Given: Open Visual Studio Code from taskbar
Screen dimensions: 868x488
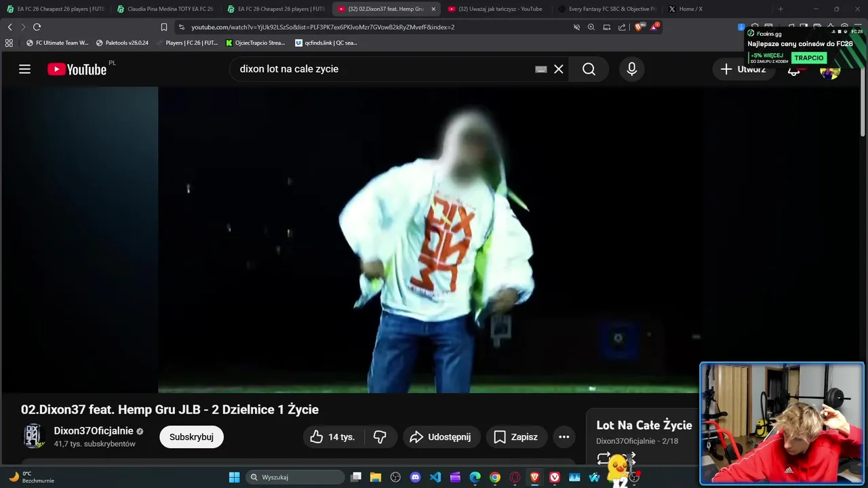Looking at the screenshot, I should [x=435, y=477].
